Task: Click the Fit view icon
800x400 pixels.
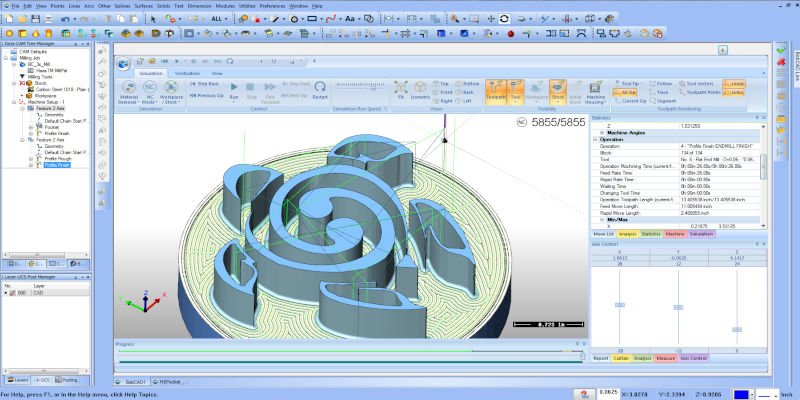Action: click(401, 90)
